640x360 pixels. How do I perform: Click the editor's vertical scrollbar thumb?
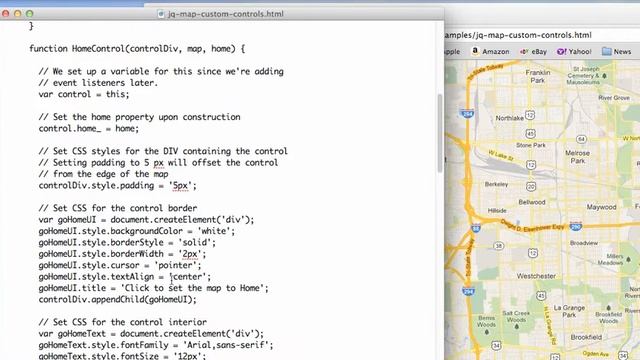point(440,133)
